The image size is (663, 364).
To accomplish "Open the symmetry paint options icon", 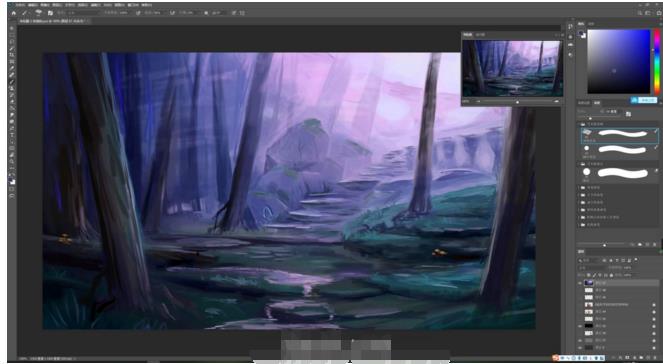I will coord(242,13).
